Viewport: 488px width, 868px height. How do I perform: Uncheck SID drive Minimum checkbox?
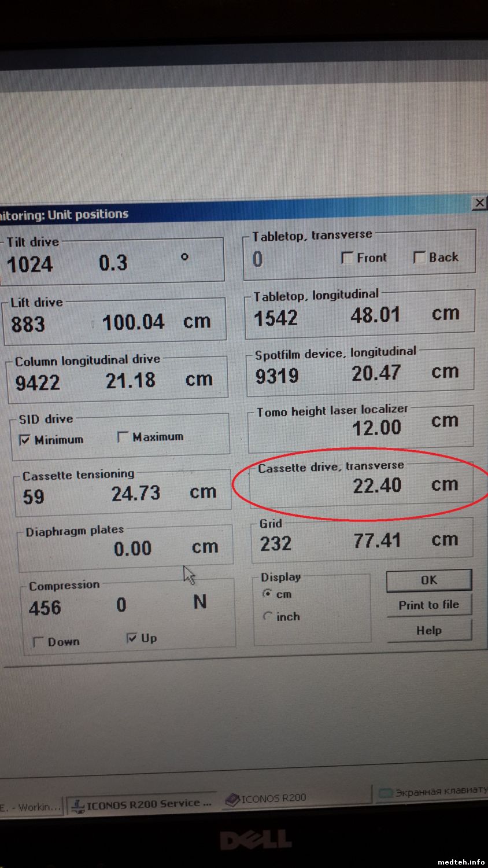tap(25, 440)
